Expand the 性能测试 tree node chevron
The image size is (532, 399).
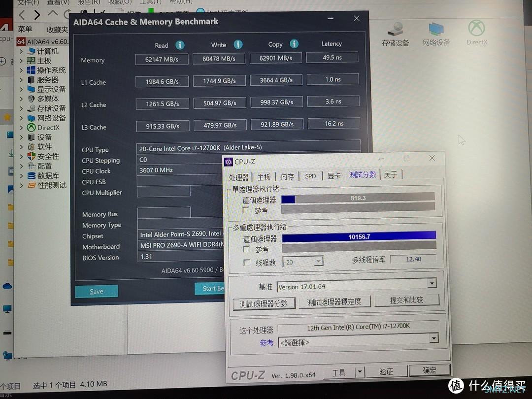(x=21, y=185)
